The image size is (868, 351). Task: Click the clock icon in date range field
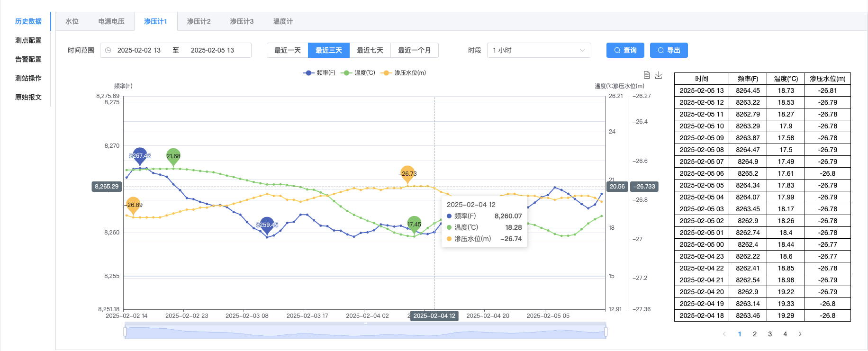coord(108,50)
